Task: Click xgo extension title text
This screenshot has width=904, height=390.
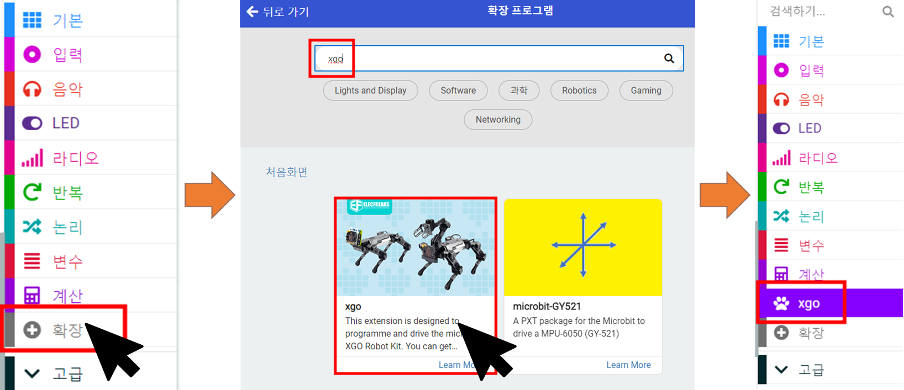Action: (x=353, y=306)
